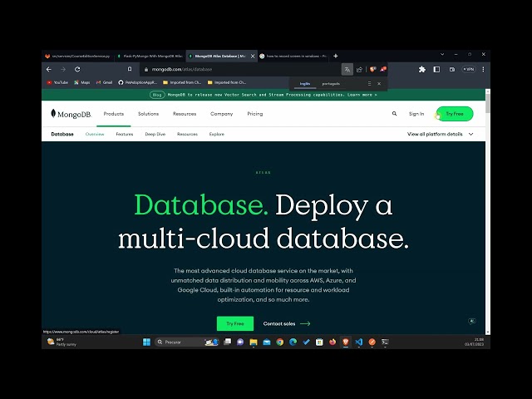Viewport: 532px width, 399px height.
Task: Close the translate popup
Action: (379, 83)
